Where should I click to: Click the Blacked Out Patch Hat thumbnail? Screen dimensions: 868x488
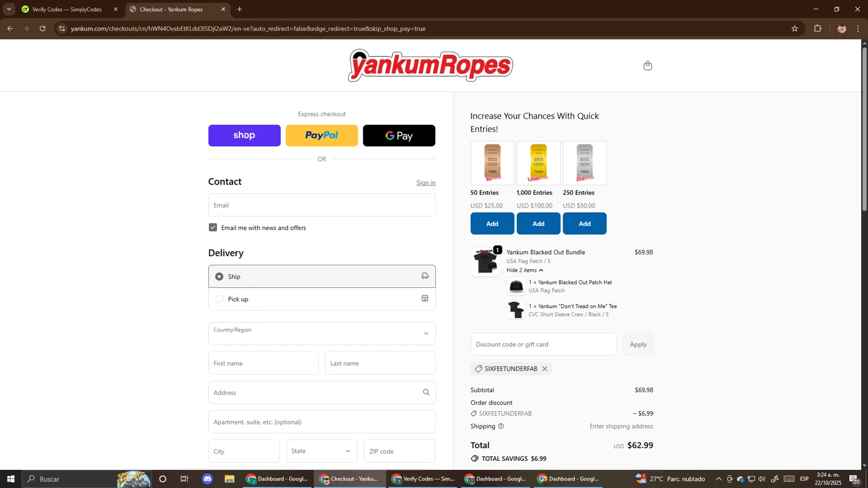(516, 286)
